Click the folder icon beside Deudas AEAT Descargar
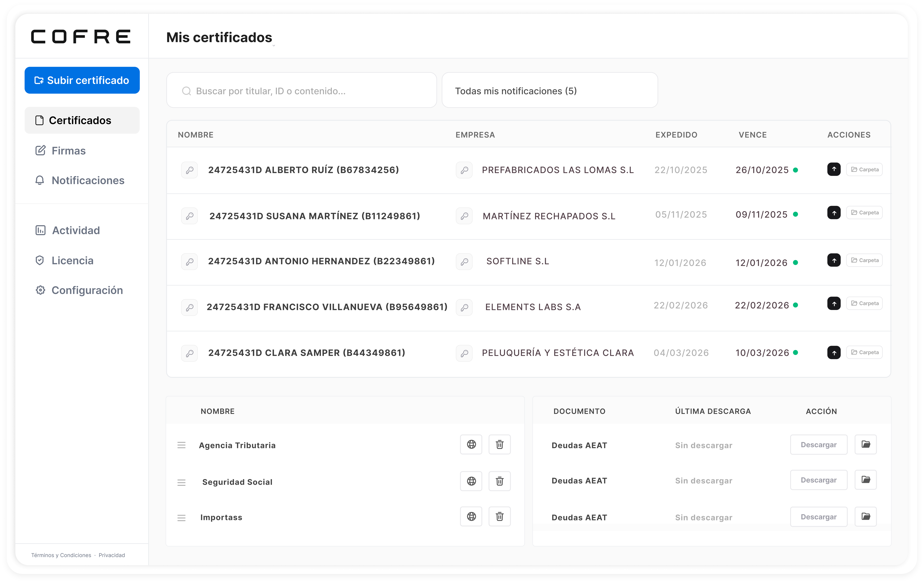Viewport: 924px width, 583px height. coord(866,444)
